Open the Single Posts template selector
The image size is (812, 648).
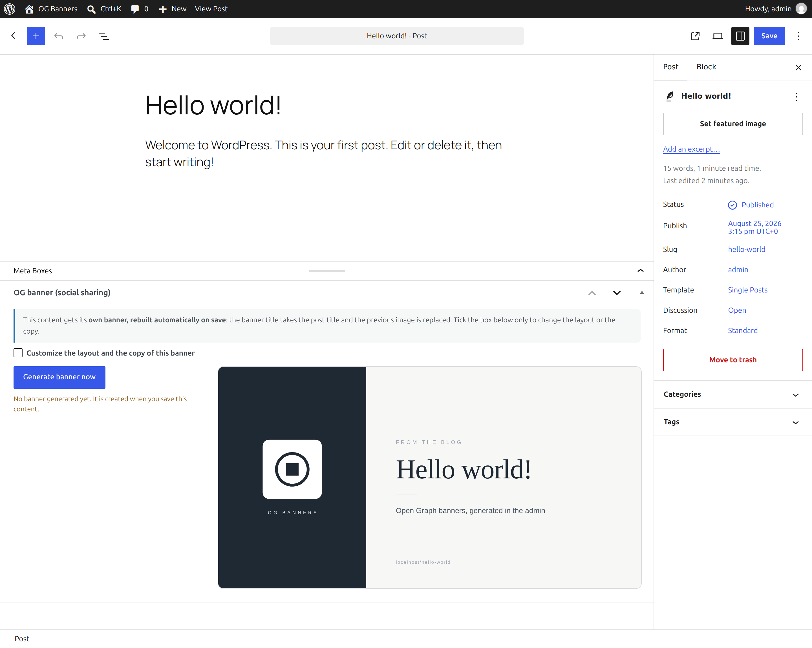point(747,290)
